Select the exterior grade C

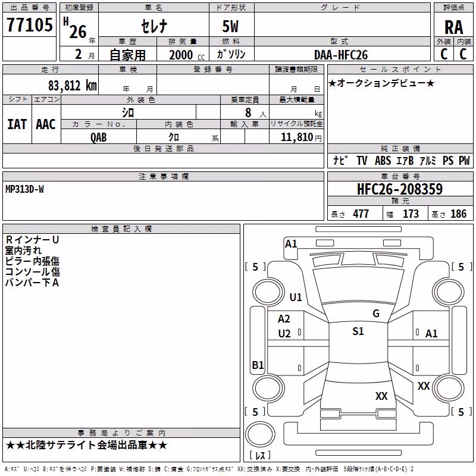click(x=444, y=54)
